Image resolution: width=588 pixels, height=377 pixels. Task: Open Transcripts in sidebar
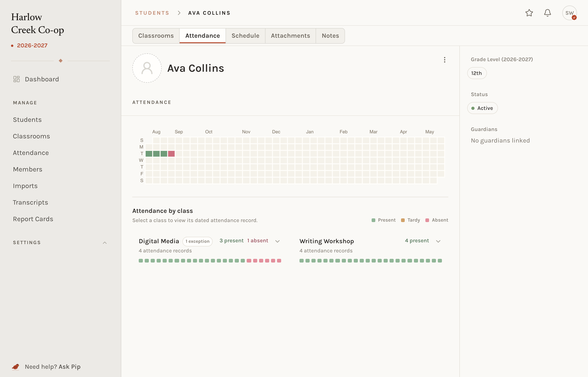coord(30,203)
